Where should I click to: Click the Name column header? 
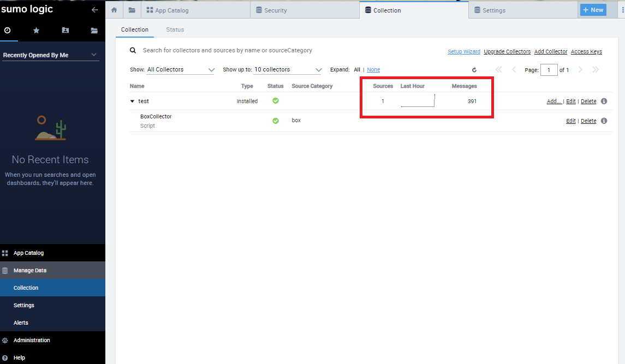tap(136, 86)
